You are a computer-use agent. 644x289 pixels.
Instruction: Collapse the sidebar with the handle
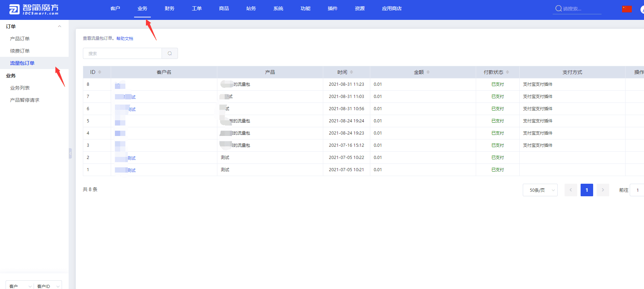(x=70, y=153)
